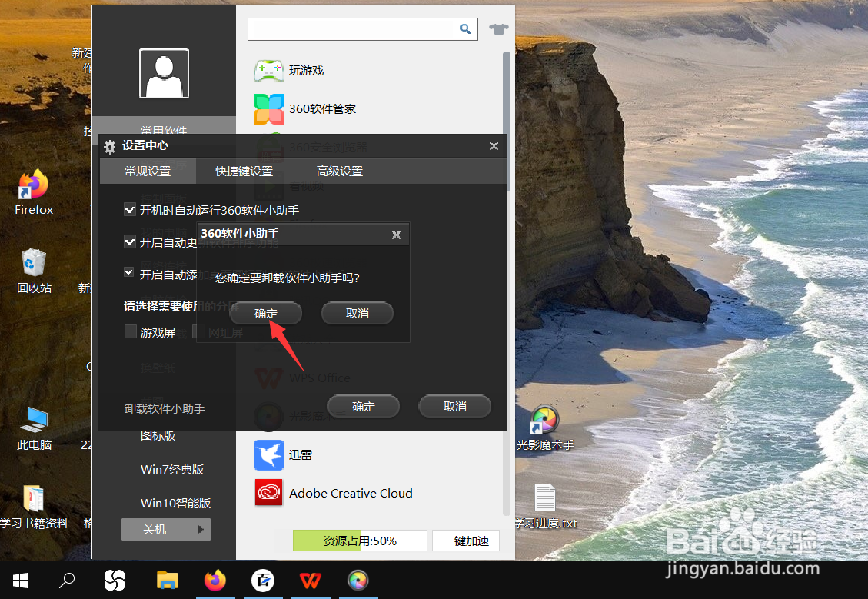The width and height of the screenshot is (868, 599).
Task: Click 取消 in the uninstall confirmation dialog
Action: tap(357, 313)
